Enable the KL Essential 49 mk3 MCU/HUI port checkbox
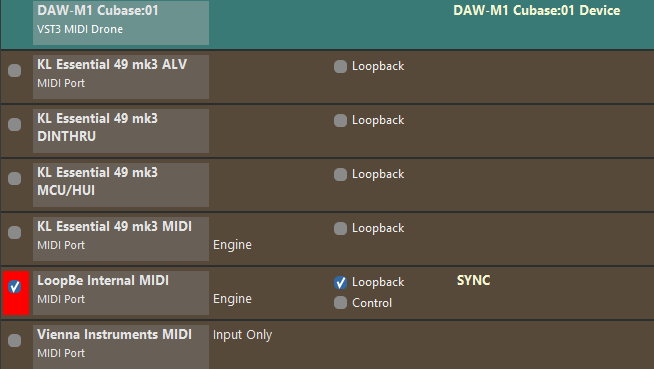654x369 pixels. pyautogui.click(x=15, y=178)
